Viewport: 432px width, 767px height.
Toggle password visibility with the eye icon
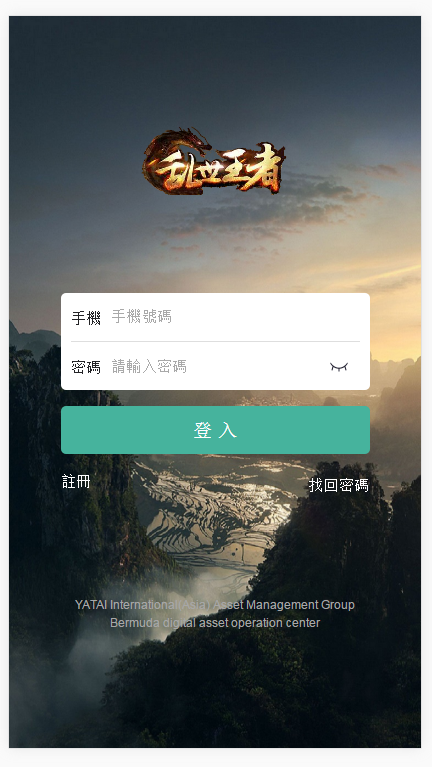[339, 367]
